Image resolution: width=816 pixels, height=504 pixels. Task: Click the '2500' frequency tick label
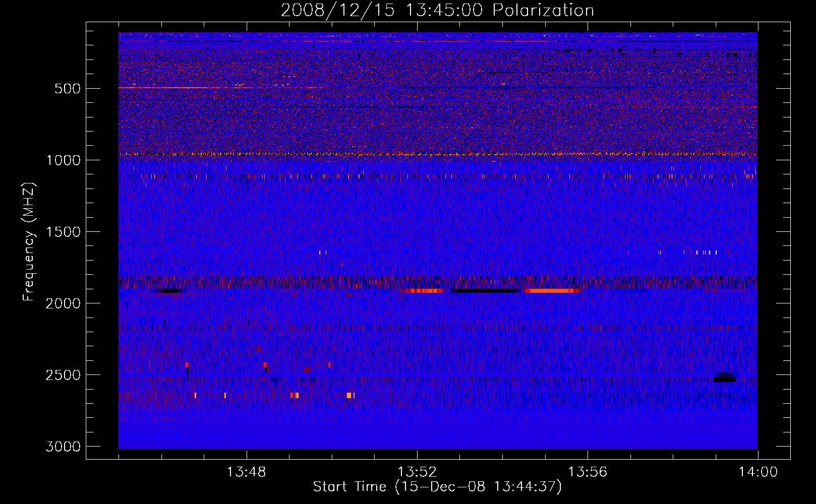[x=63, y=375]
